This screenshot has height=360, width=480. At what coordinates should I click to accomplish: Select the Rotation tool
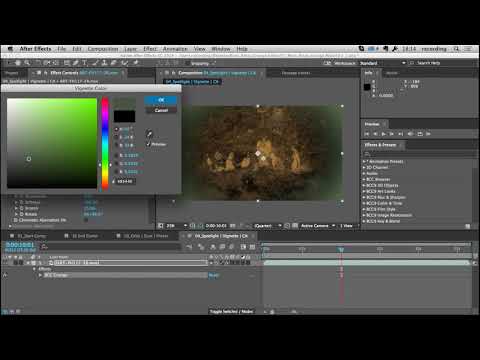point(38,63)
